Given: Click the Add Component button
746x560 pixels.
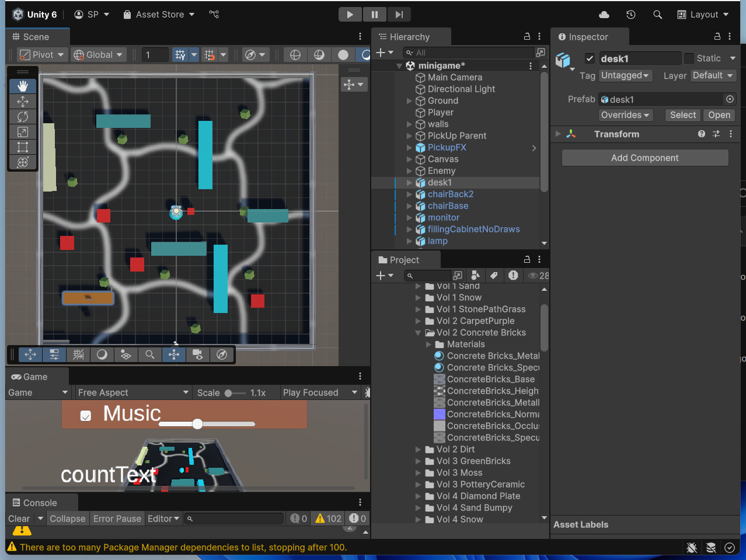Looking at the screenshot, I should point(644,158).
